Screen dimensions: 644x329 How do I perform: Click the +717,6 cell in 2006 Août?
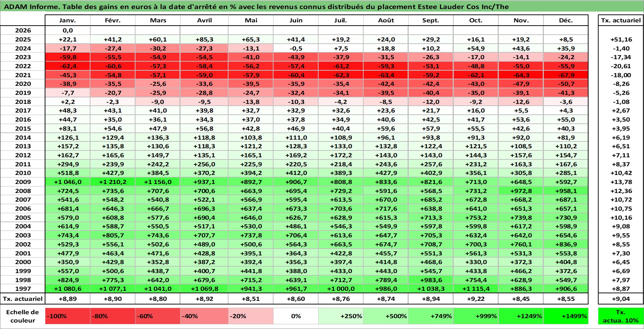click(386, 209)
